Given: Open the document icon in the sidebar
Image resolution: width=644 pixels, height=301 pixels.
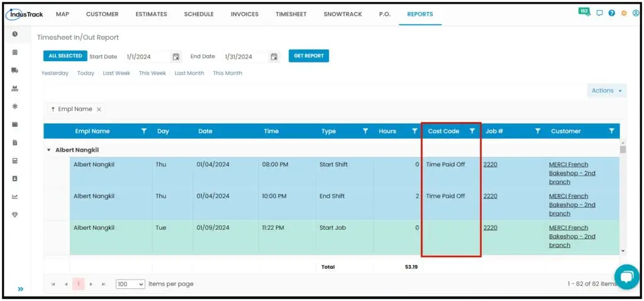Looking at the screenshot, I should (15, 143).
